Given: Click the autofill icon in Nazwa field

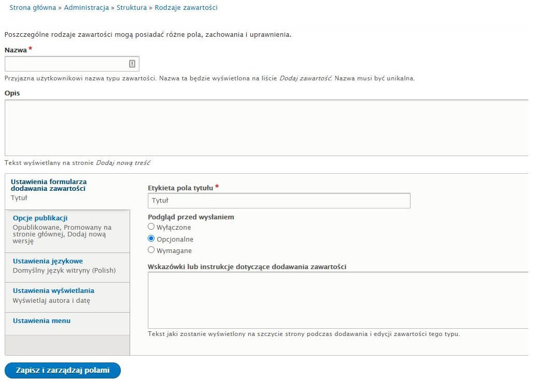Looking at the screenshot, I should click(132, 64).
